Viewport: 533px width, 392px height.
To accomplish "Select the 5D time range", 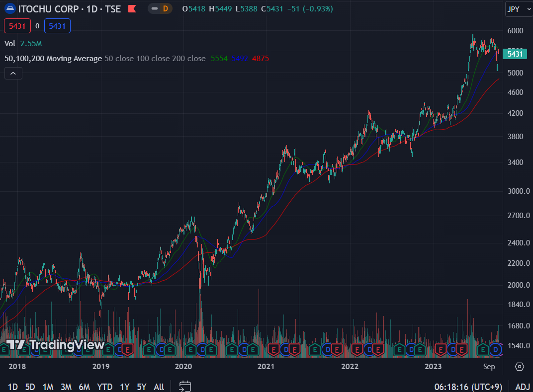I will click(x=30, y=387).
